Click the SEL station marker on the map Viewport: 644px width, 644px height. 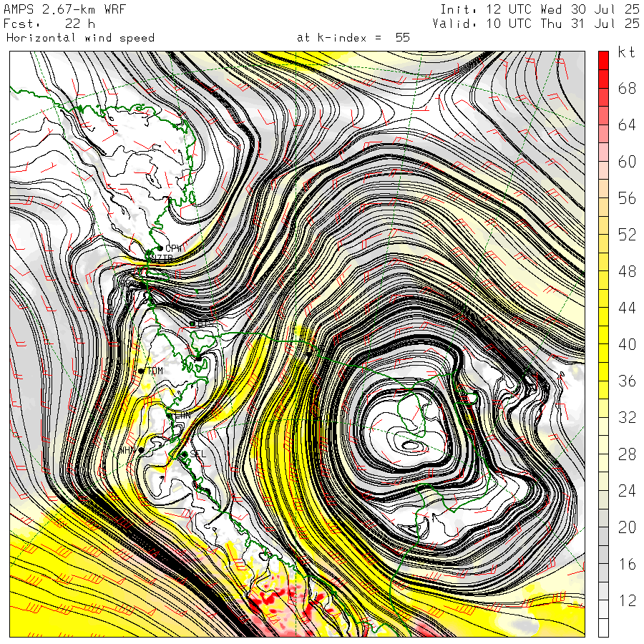point(184,454)
